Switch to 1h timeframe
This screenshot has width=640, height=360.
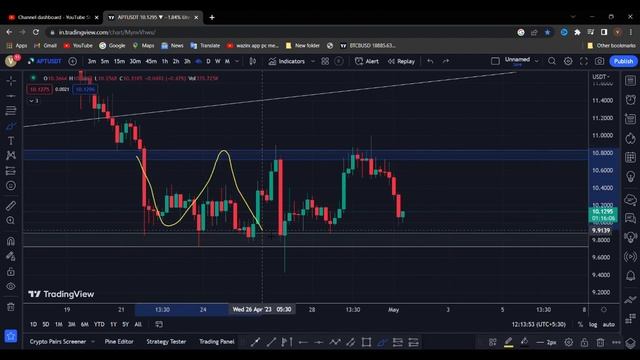165,61
